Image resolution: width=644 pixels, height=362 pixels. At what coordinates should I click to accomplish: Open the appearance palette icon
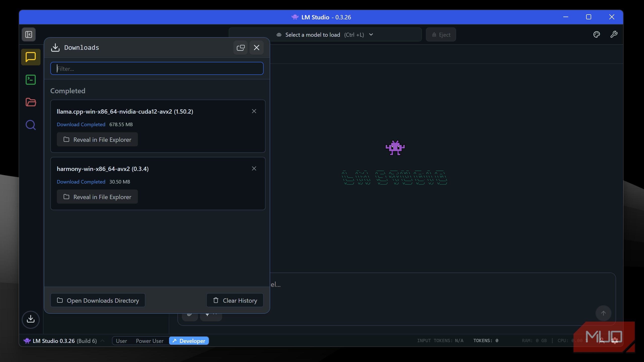tap(597, 34)
